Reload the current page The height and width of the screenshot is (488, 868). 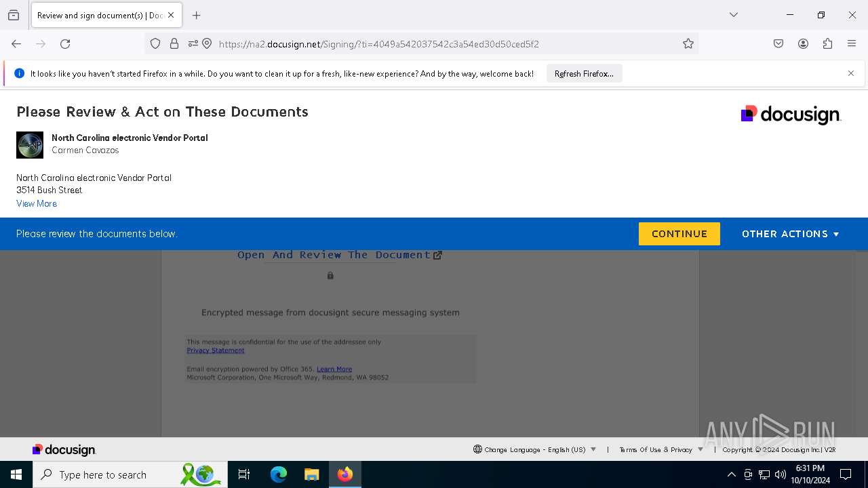click(65, 44)
